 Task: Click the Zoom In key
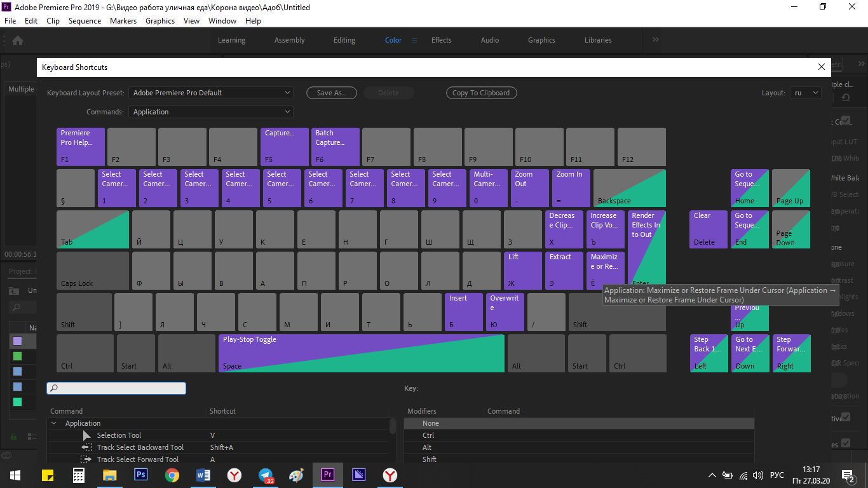[x=571, y=188]
